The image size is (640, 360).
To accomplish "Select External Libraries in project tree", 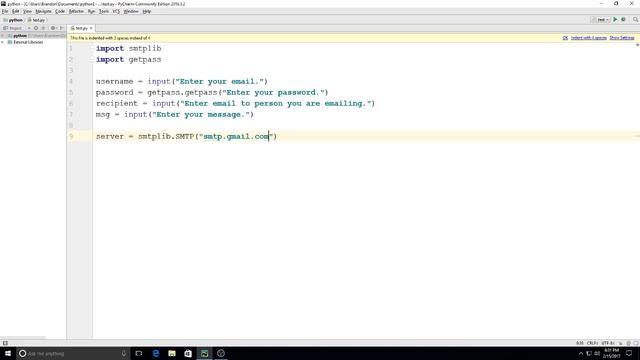I will (x=25, y=42).
